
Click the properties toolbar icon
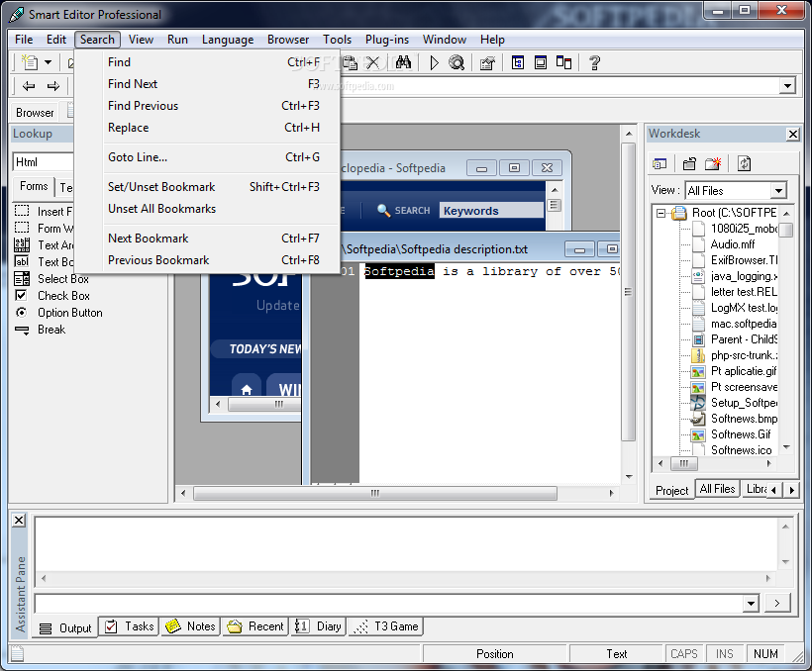click(x=487, y=63)
